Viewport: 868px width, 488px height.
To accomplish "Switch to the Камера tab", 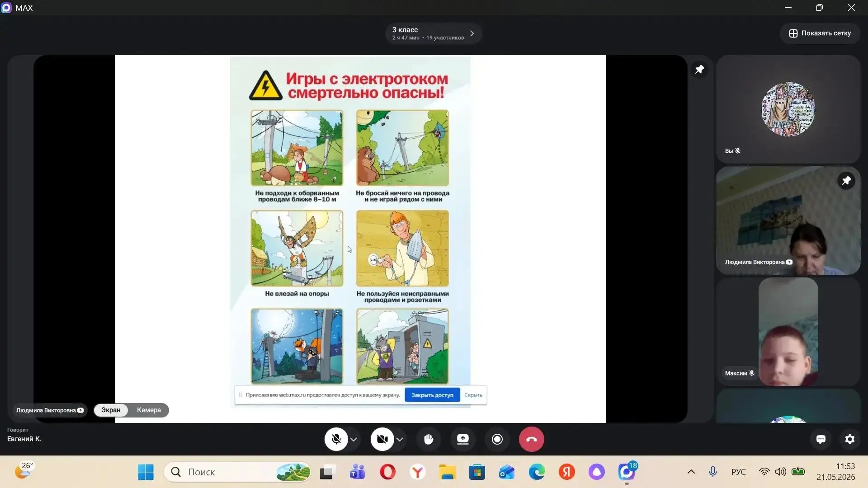I will pyautogui.click(x=149, y=410).
